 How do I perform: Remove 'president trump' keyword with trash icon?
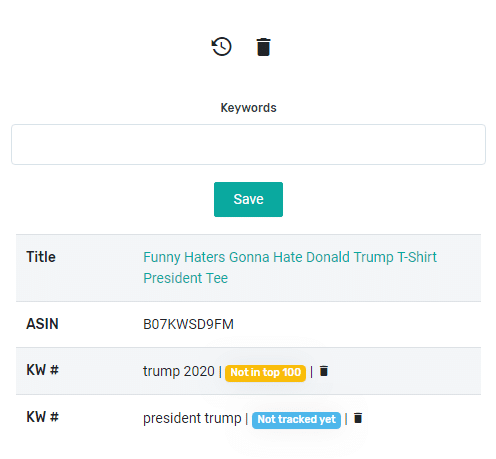[x=358, y=418]
